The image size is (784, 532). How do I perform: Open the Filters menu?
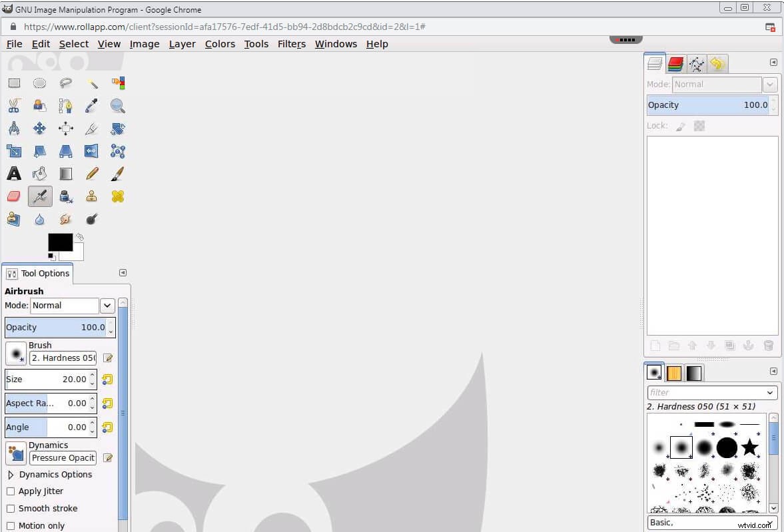tap(291, 44)
